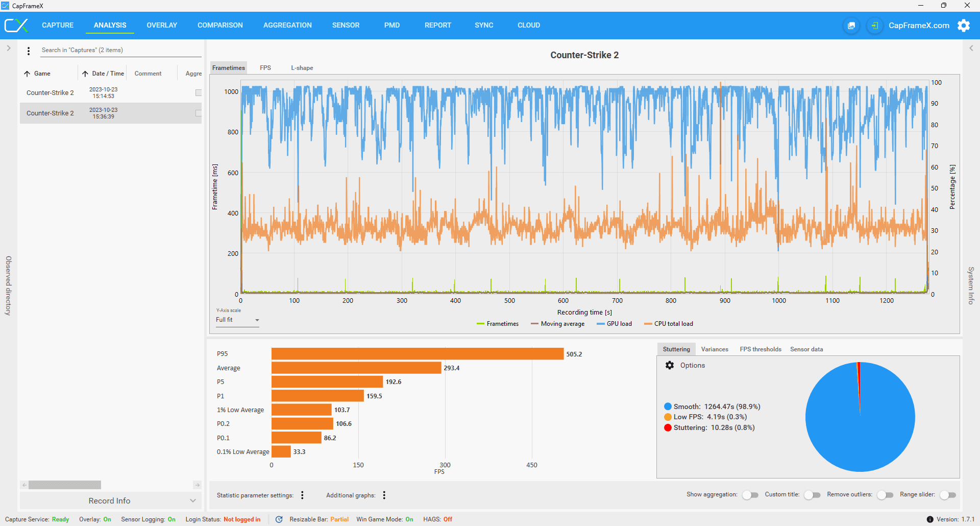
Task: Click the Capture Service Ready status
Action: [37, 519]
